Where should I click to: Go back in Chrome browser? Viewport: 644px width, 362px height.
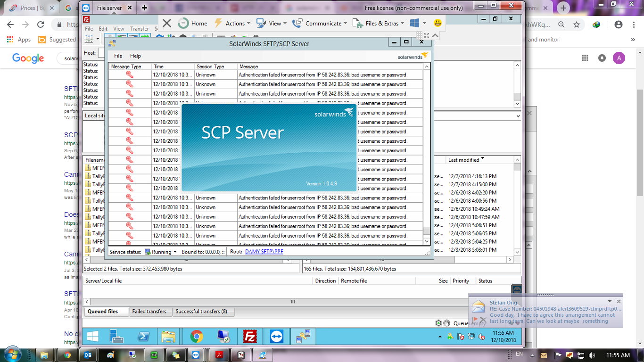(x=10, y=25)
